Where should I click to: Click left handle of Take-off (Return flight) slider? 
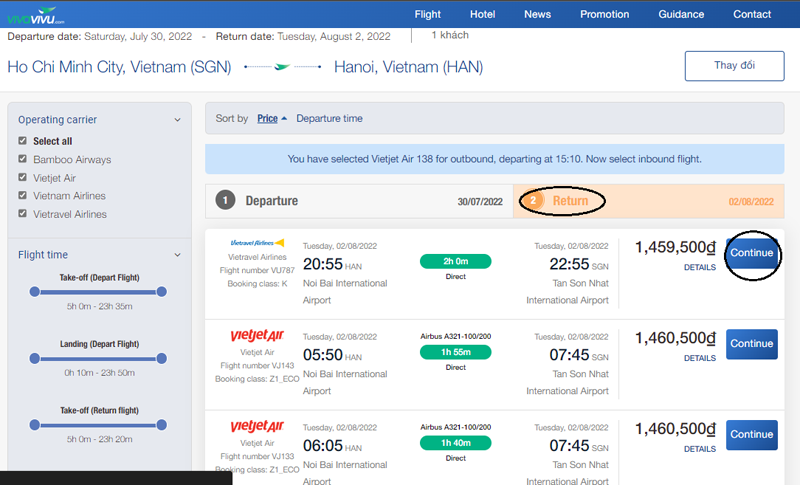tap(35, 425)
